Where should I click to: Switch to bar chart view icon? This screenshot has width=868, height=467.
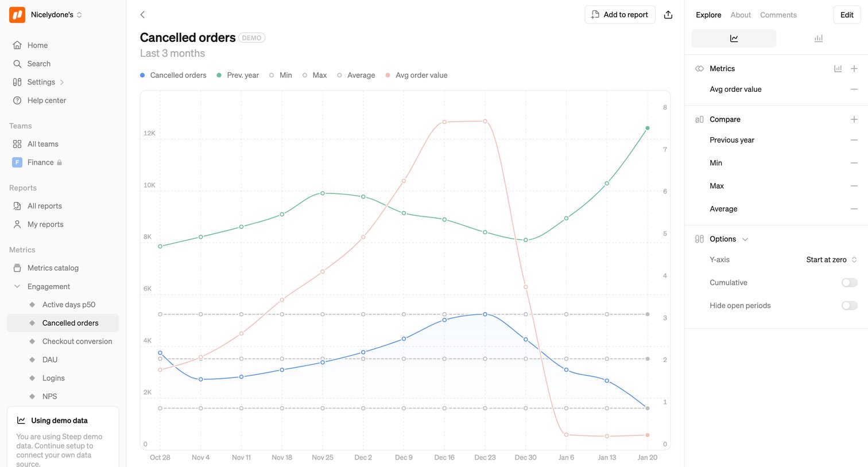click(818, 38)
